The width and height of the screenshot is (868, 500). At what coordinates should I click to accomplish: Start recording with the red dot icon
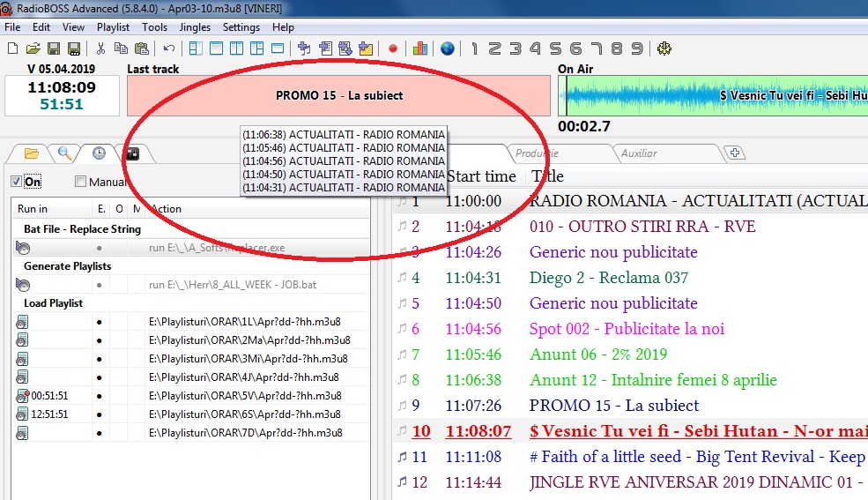392,49
